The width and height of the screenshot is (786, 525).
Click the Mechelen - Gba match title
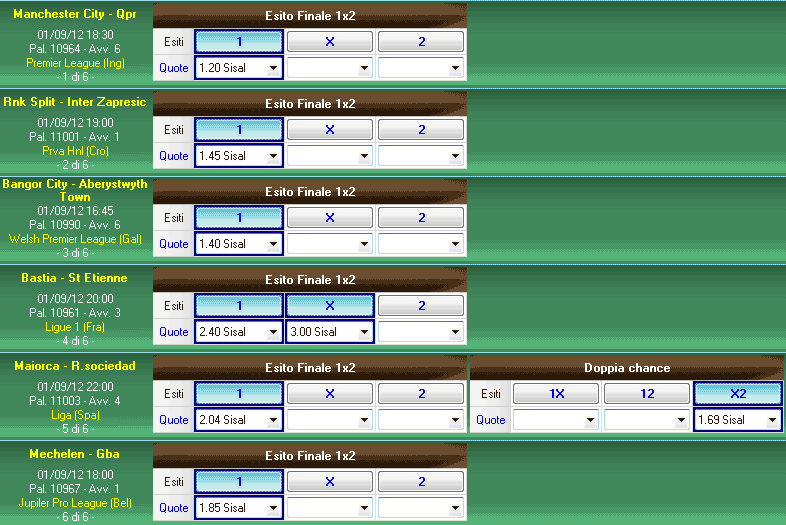click(75, 454)
